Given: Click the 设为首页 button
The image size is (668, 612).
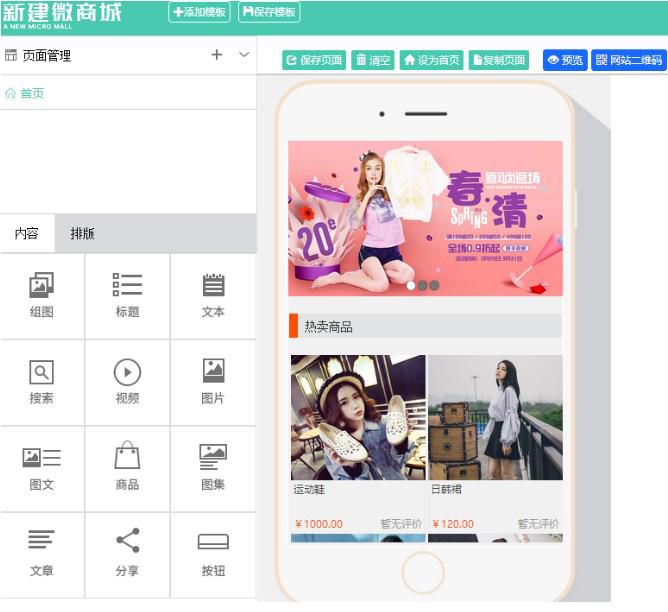Looking at the screenshot, I should tap(432, 60).
